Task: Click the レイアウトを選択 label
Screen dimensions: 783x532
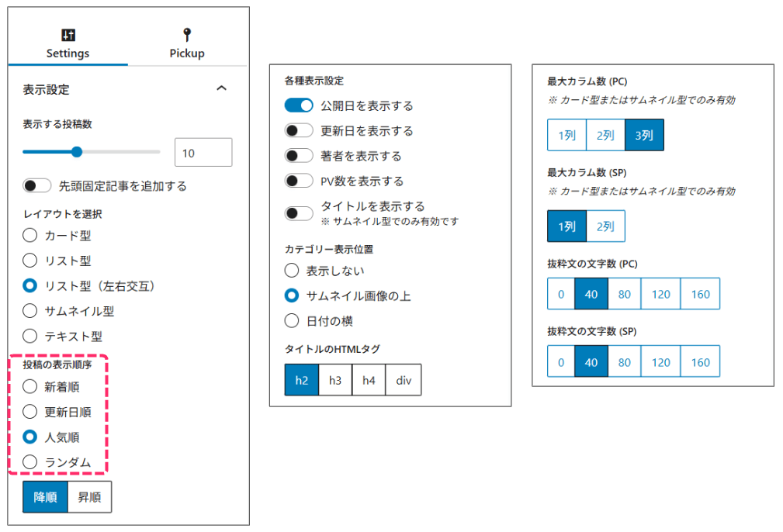Action: click(62, 214)
